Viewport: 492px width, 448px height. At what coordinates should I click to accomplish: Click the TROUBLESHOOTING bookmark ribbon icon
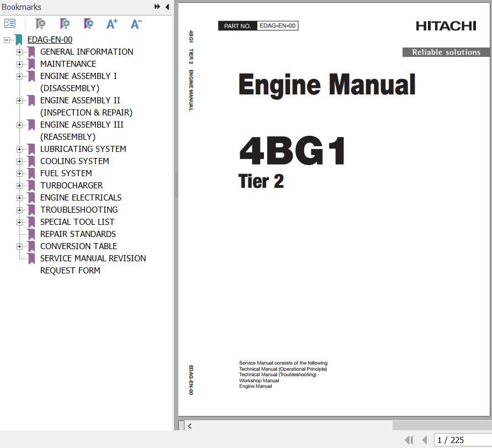pos(31,210)
